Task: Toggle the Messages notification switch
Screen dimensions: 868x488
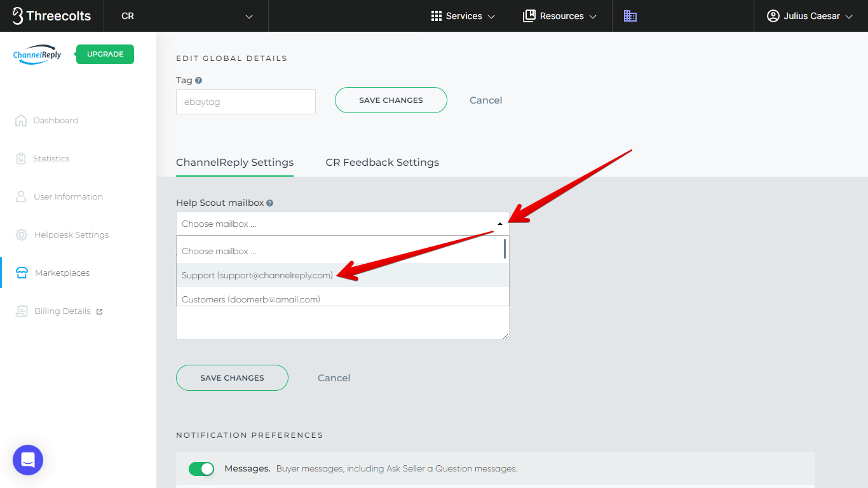Action: pyautogui.click(x=201, y=469)
